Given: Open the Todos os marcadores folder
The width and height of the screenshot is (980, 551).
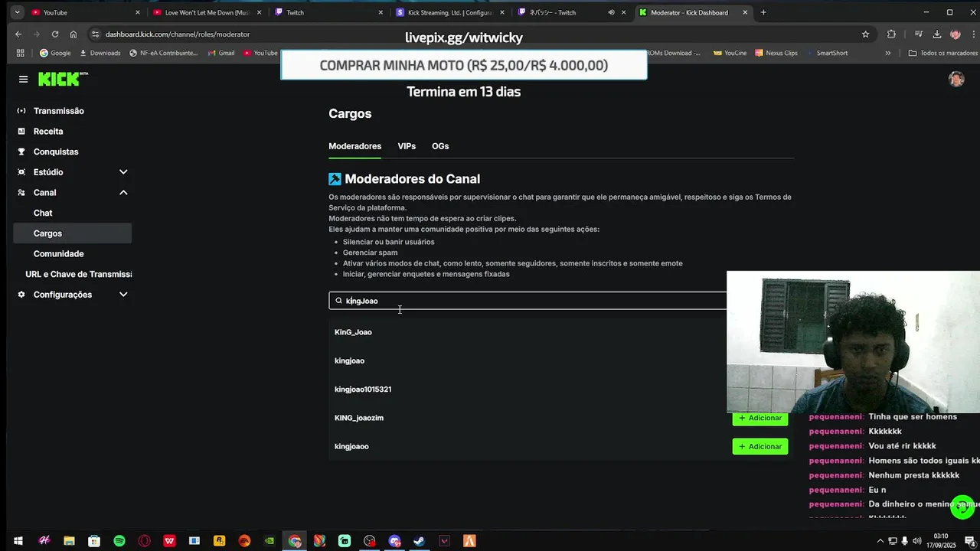Looking at the screenshot, I should [x=942, y=53].
